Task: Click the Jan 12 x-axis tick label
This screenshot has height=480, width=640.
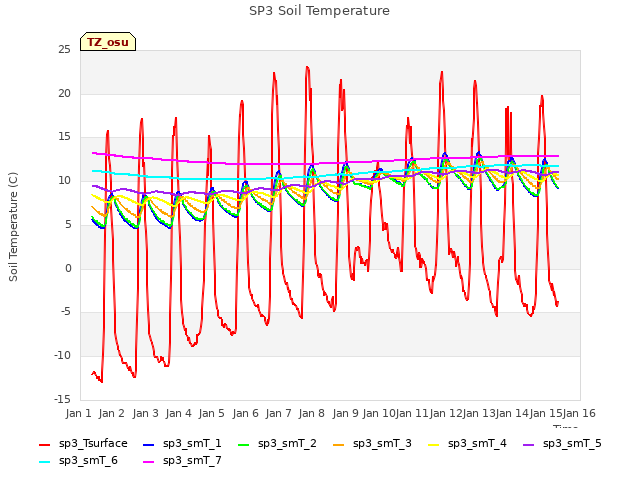Action: click(x=446, y=413)
